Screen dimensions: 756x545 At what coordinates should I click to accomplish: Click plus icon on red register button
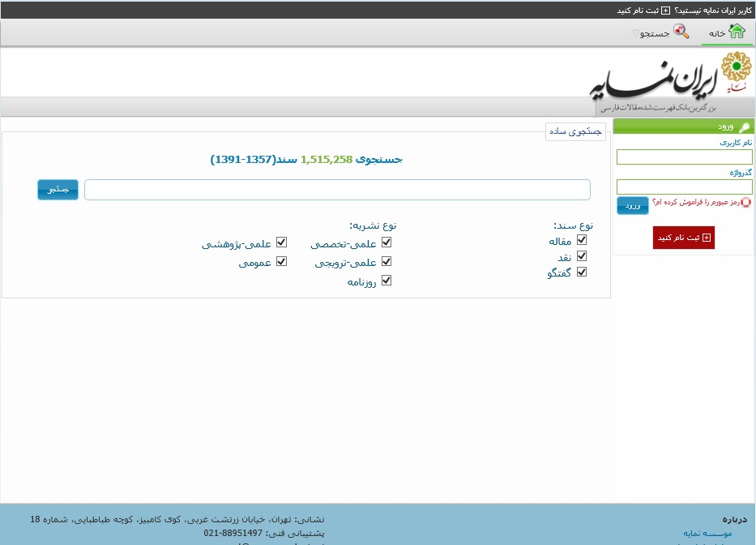(707, 238)
